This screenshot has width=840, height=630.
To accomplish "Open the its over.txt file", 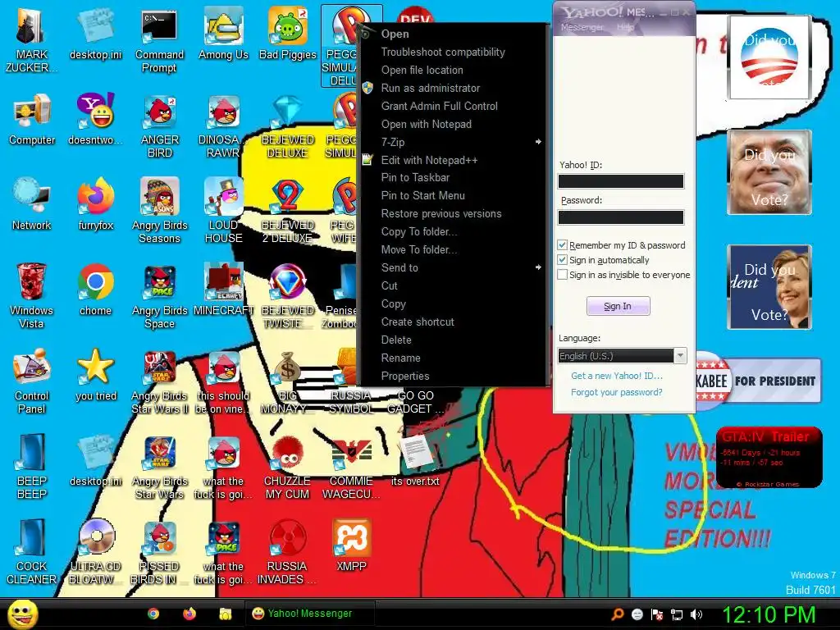I will (415, 461).
